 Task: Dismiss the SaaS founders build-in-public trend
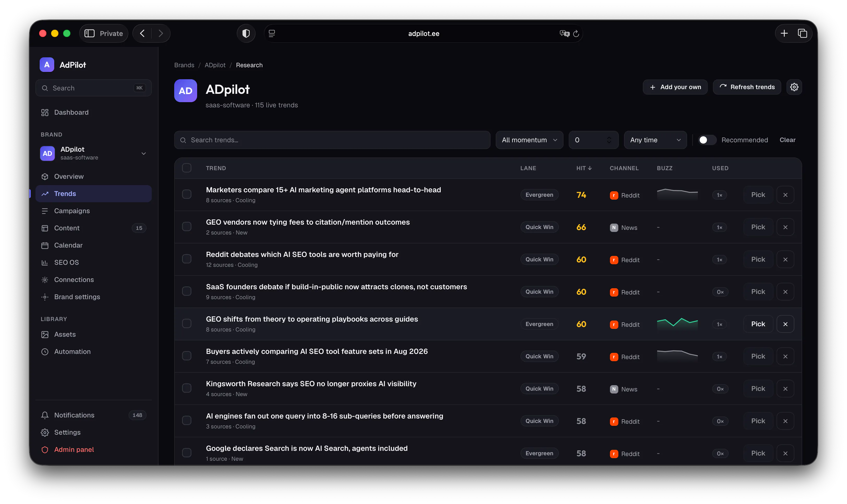click(x=785, y=292)
